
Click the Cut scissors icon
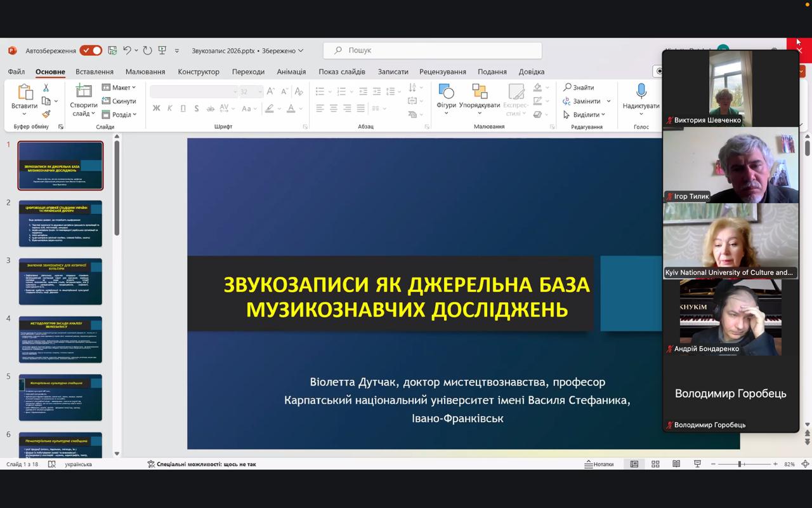[46, 88]
